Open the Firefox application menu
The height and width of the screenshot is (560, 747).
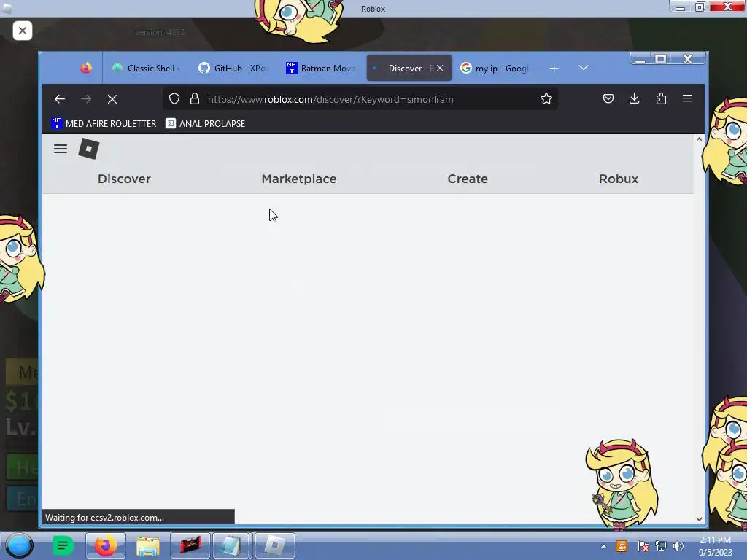point(687,98)
